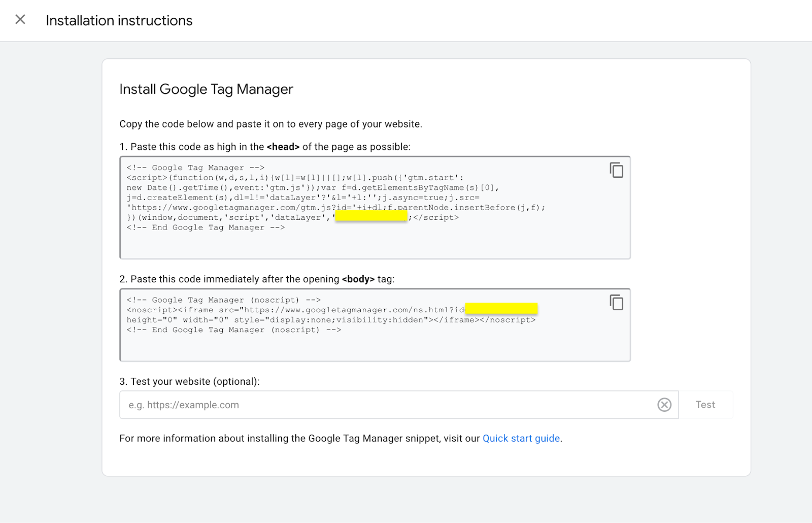Click '<!-- End Google Tag Manager (noscript) -->' line
This screenshot has width=812, height=523.
(233, 330)
